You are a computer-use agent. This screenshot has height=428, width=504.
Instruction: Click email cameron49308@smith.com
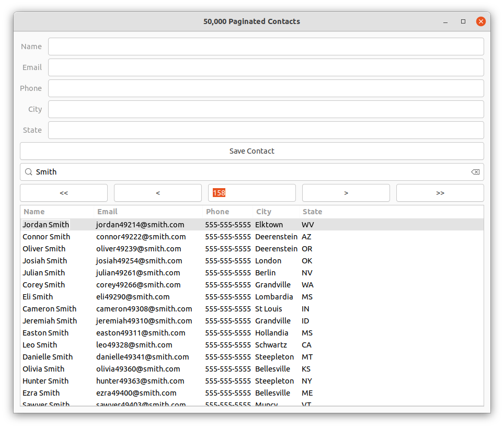pos(144,309)
